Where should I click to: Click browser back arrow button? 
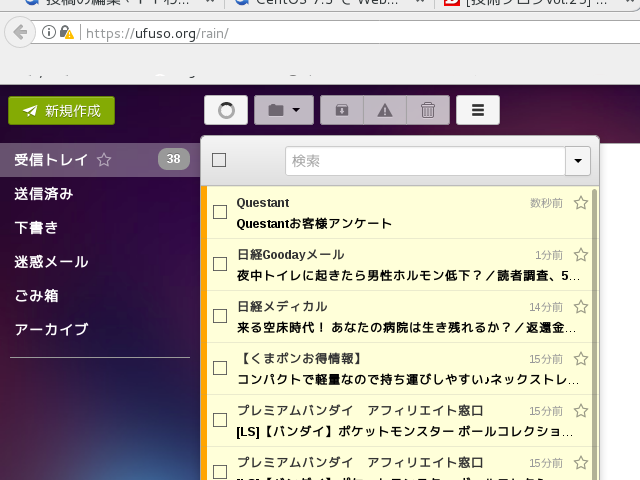[18, 33]
